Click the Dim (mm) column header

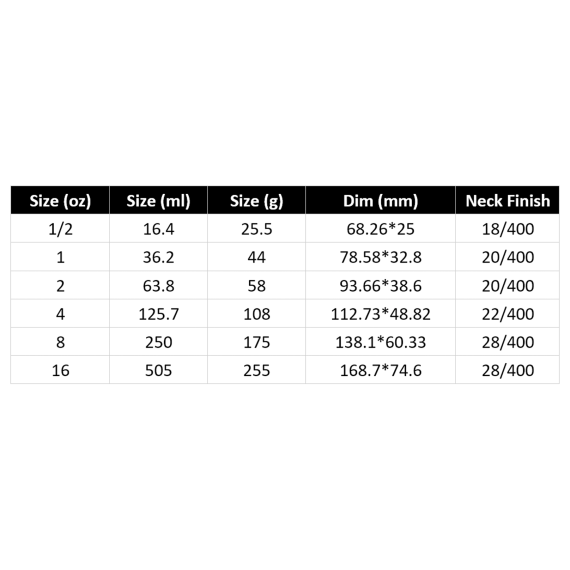pyautogui.click(x=381, y=200)
